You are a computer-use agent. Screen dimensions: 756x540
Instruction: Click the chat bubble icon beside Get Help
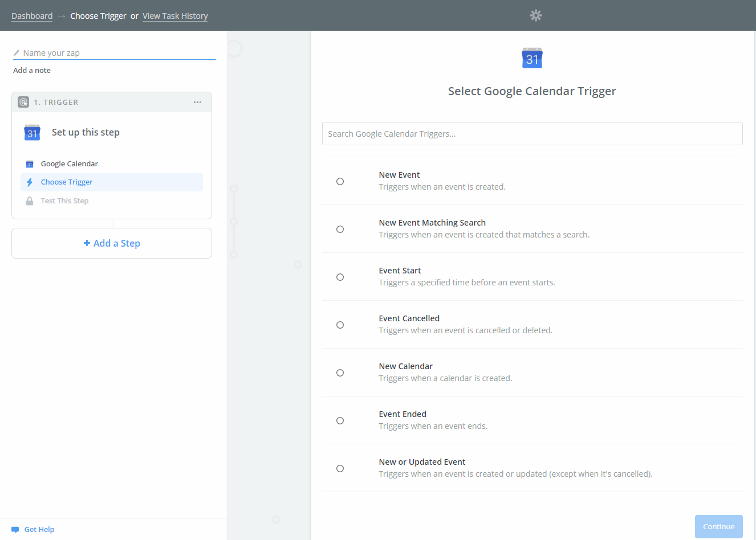(15, 530)
